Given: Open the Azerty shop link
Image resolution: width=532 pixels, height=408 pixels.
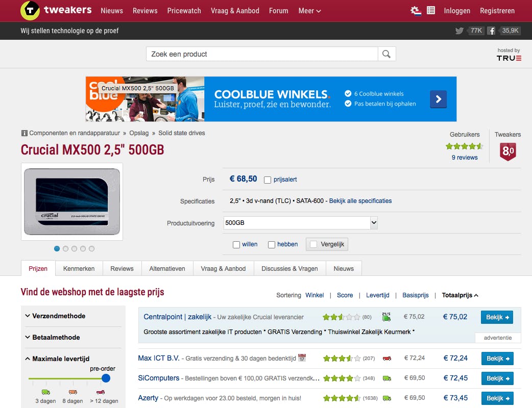Looking at the screenshot, I should [x=148, y=398].
